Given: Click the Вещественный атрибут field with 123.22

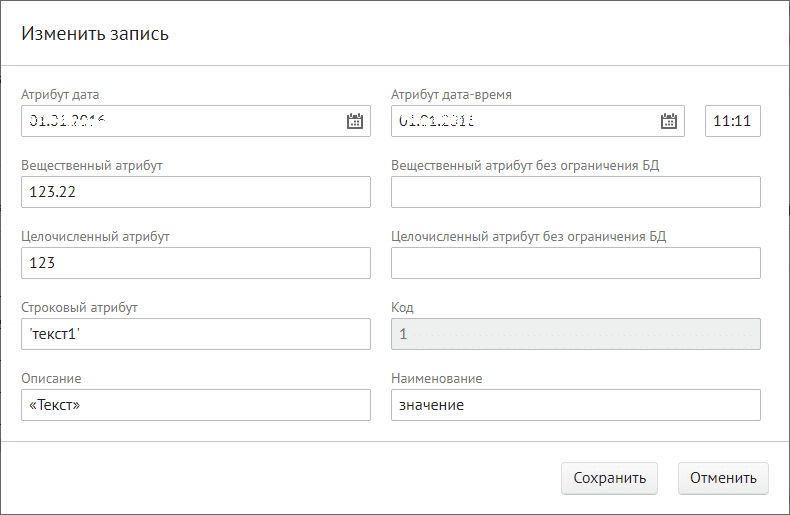Looking at the screenshot, I should (195, 192).
